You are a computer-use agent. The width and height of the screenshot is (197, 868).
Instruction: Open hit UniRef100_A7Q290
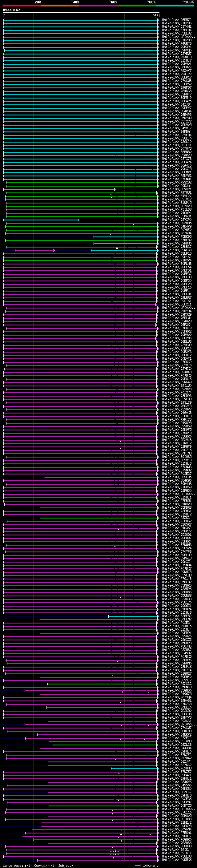click(x=177, y=40)
